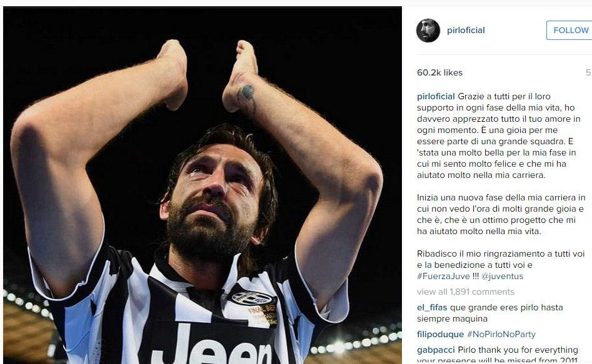Open the @juventus mention
The width and height of the screenshot is (592, 364).
[502, 276]
